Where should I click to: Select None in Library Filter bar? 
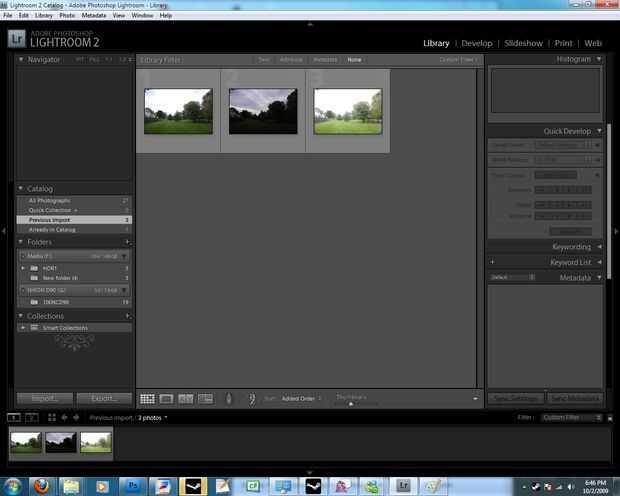(x=354, y=60)
